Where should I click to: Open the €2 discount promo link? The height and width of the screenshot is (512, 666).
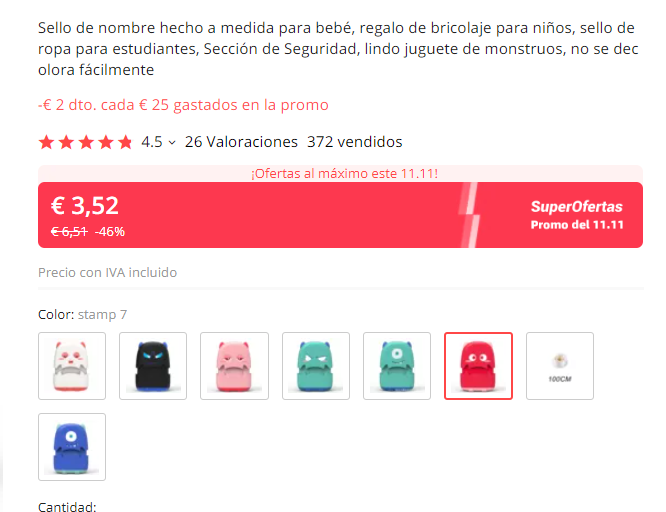tap(183, 105)
